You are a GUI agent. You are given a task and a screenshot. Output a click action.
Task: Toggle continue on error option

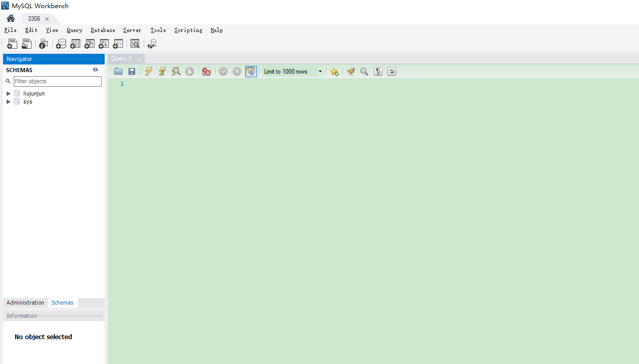click(206, 72)
